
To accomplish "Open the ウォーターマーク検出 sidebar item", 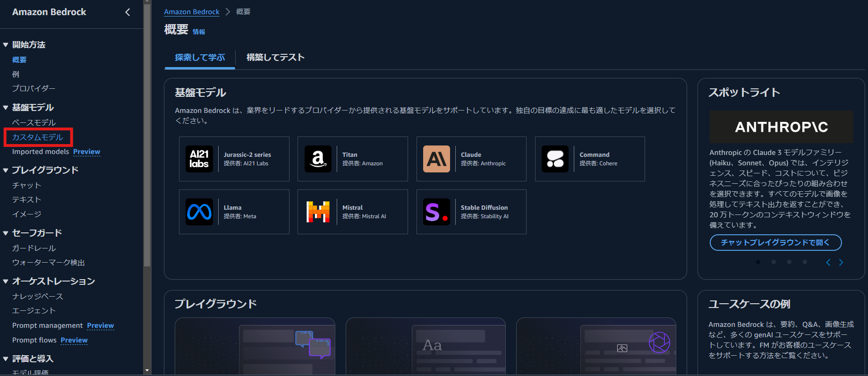I will tap(48, 262).
